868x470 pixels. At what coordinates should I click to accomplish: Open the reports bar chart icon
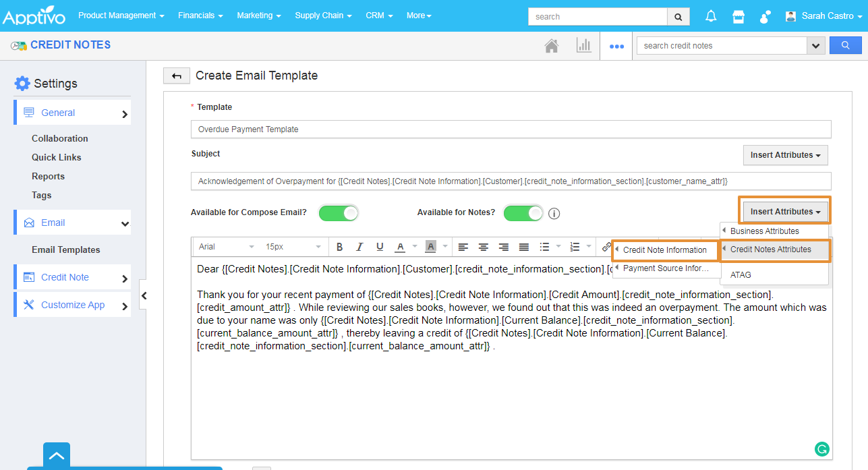[583, 45]
